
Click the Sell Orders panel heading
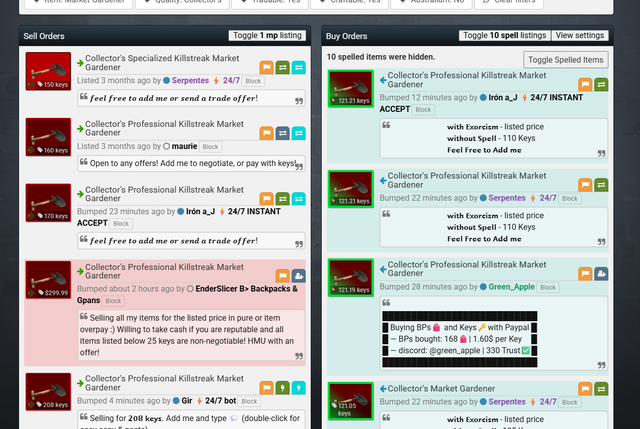click(44, 36)
